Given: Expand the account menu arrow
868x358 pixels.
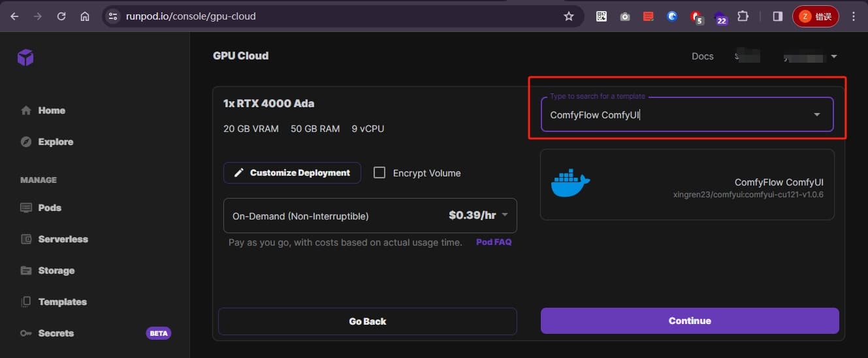Looking at the screenshot, I should pyautogui.click(x=834, y=57).
